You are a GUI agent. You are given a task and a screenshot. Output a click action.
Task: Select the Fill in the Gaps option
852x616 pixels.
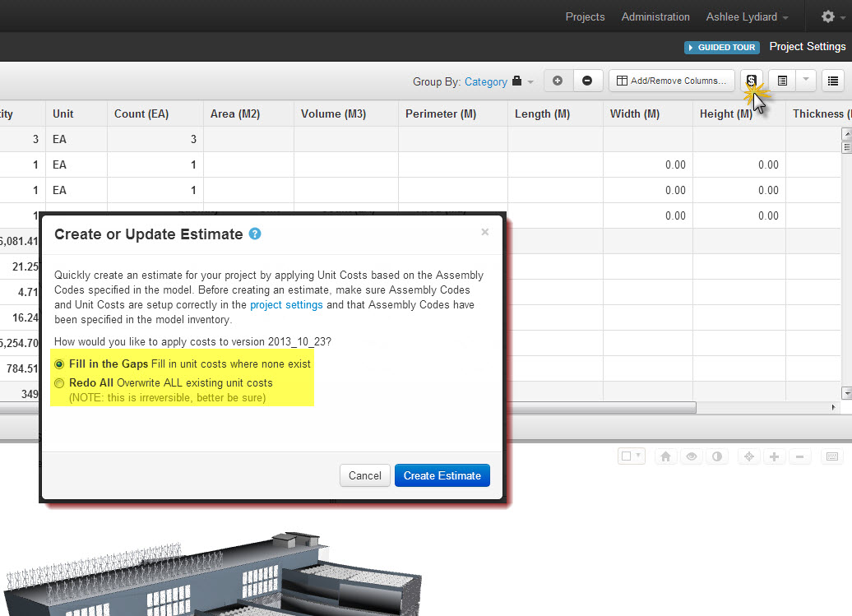point(59,364)
